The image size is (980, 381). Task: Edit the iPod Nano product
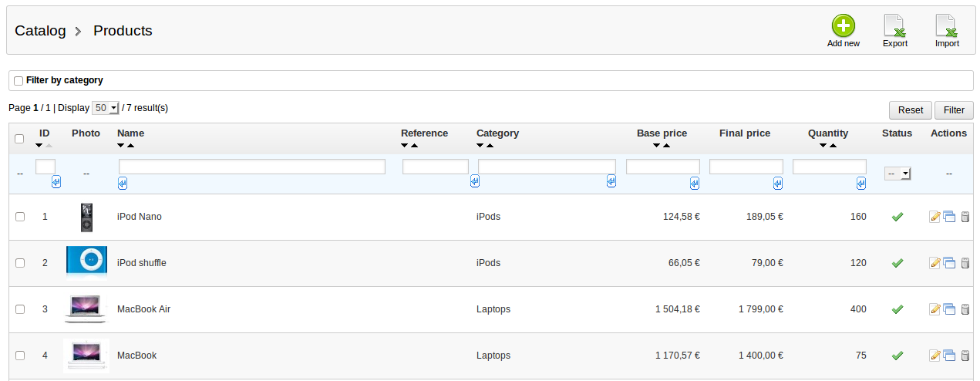[x=935, y=217]
